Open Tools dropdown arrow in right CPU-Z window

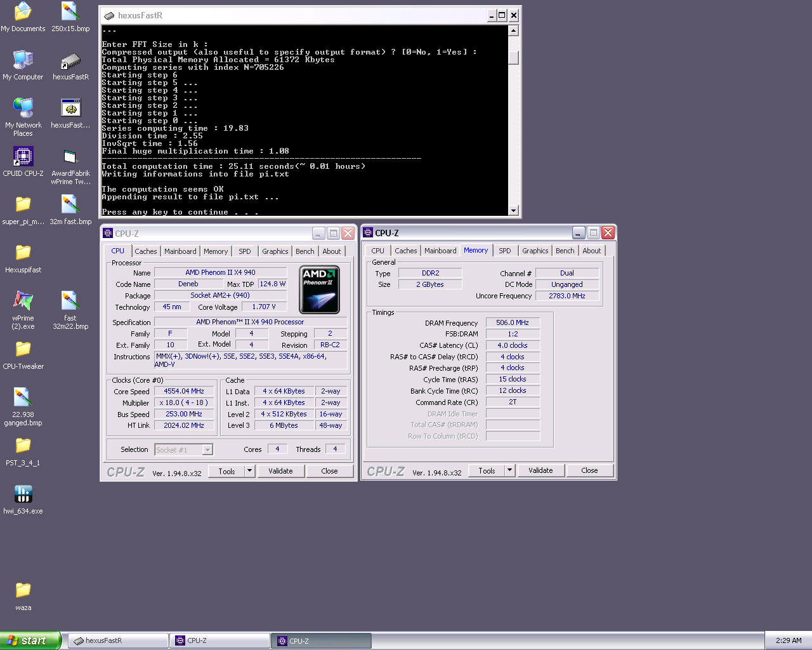pyautogui.click(x=509, y=470)
